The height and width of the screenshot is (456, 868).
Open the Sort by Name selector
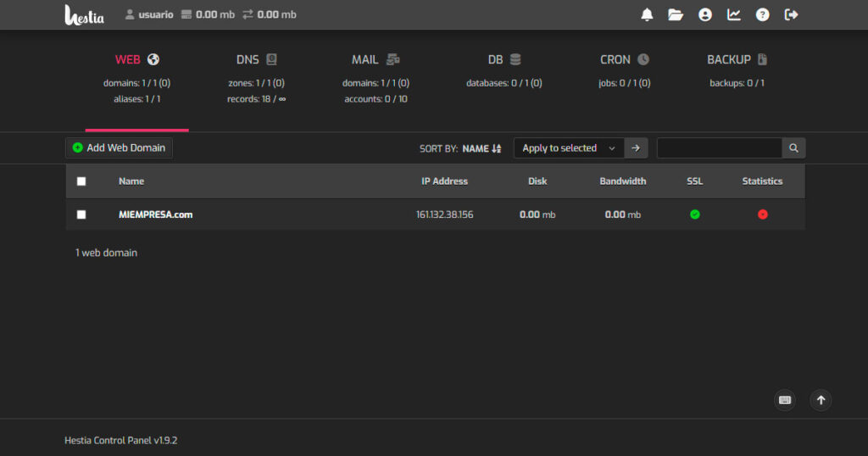coord(481,148)
